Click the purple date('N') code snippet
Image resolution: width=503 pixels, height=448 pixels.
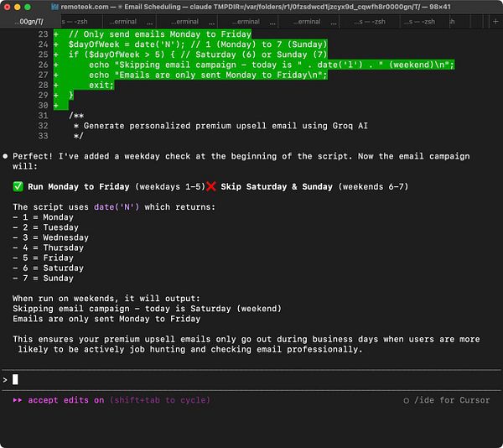coord(117,207)
